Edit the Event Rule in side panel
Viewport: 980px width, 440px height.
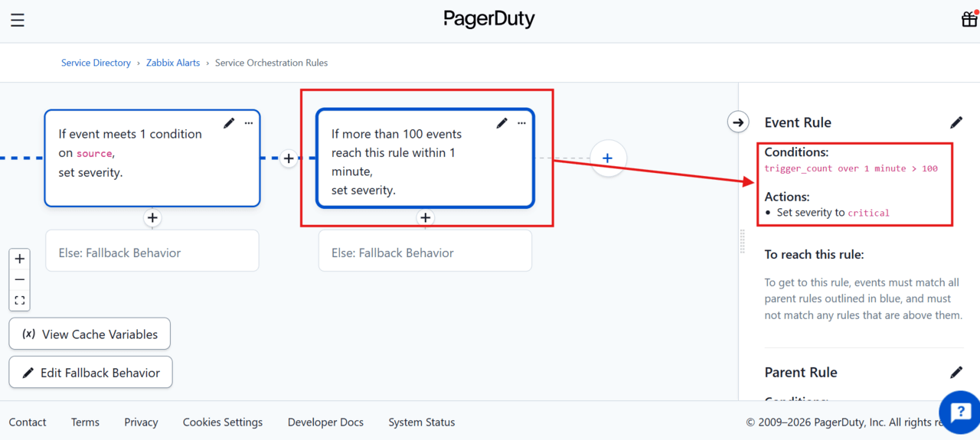tap(956, 122)
